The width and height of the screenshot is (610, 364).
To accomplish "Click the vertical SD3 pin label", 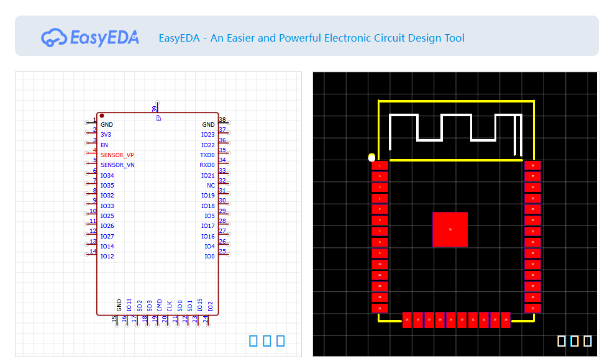I will coord(149,306).
